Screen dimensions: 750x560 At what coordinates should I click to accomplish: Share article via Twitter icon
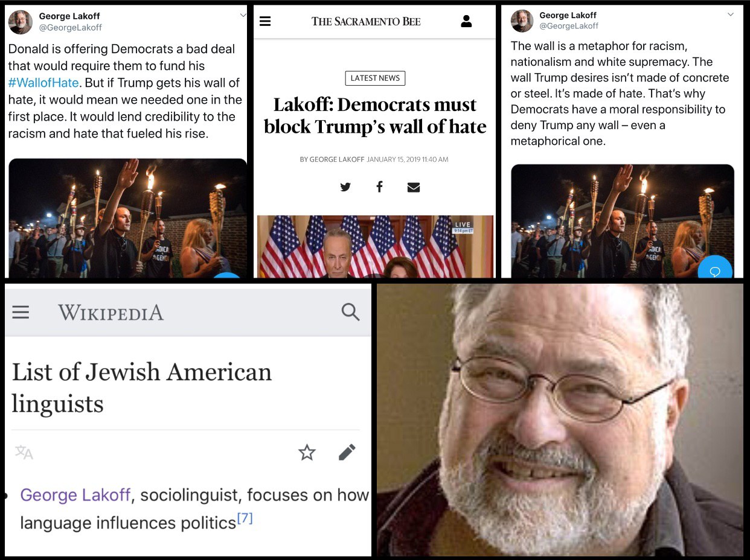pos(345,187)
